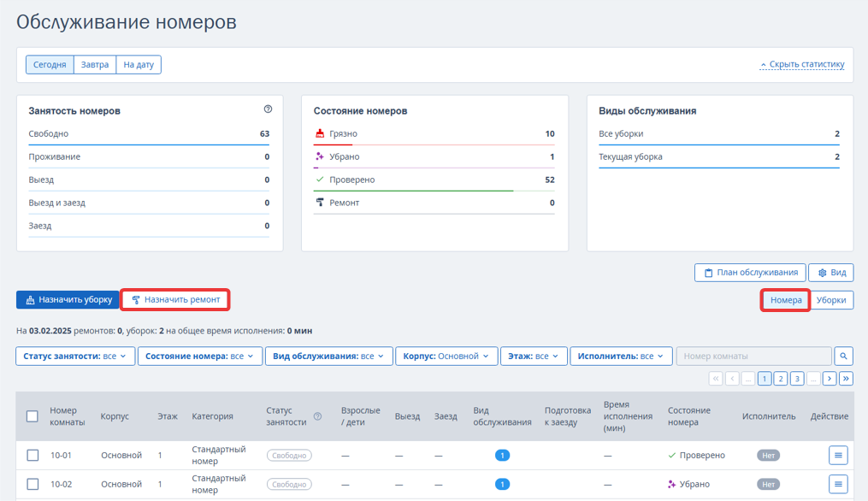Image resolution: width=868 pixels, height=501 pixels.
Task: Open Вид settings gear button
Action: pyautogui.click(x=831, y=273)
